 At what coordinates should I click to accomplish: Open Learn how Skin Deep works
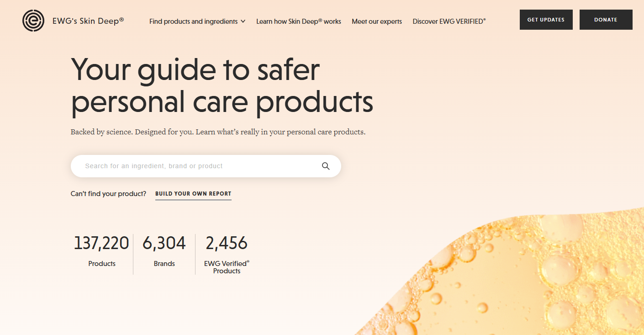pyautogui.click(x=298, y=21)
